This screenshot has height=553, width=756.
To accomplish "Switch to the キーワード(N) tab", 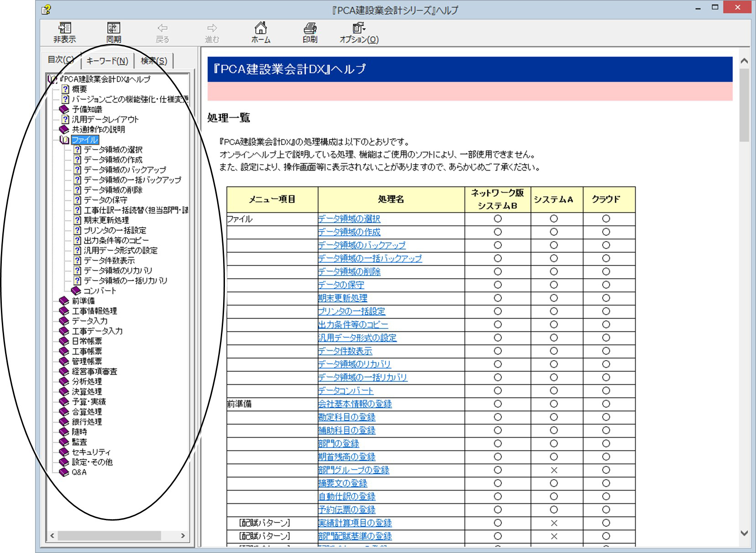I will [107, 60].
